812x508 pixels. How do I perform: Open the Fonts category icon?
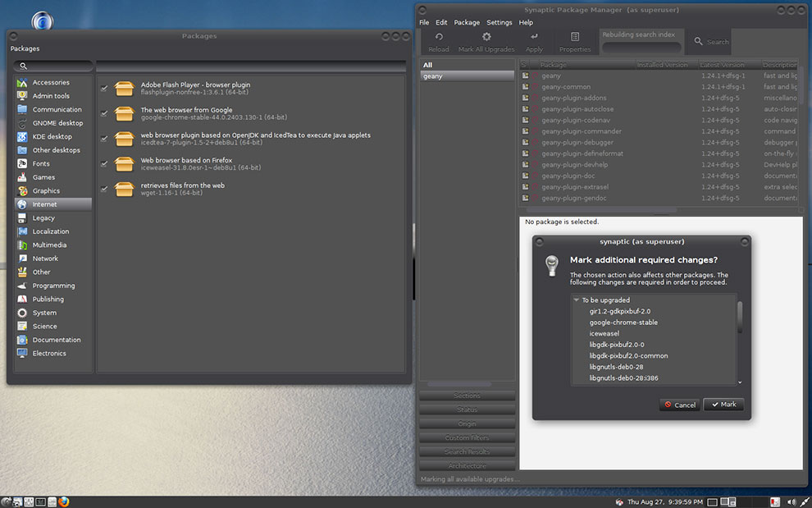click(22, 163)
